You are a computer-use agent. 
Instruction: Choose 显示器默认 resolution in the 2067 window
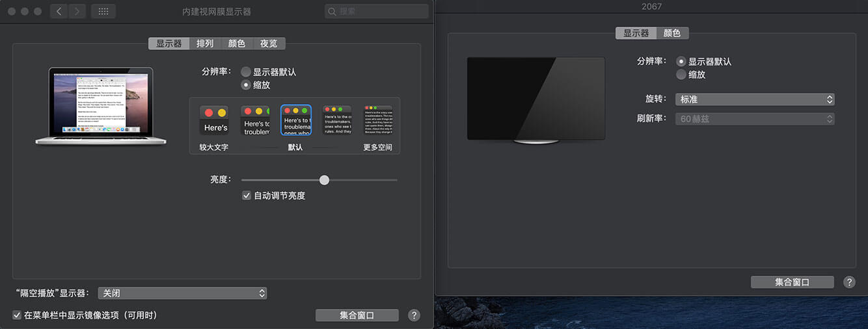[681, 62]
